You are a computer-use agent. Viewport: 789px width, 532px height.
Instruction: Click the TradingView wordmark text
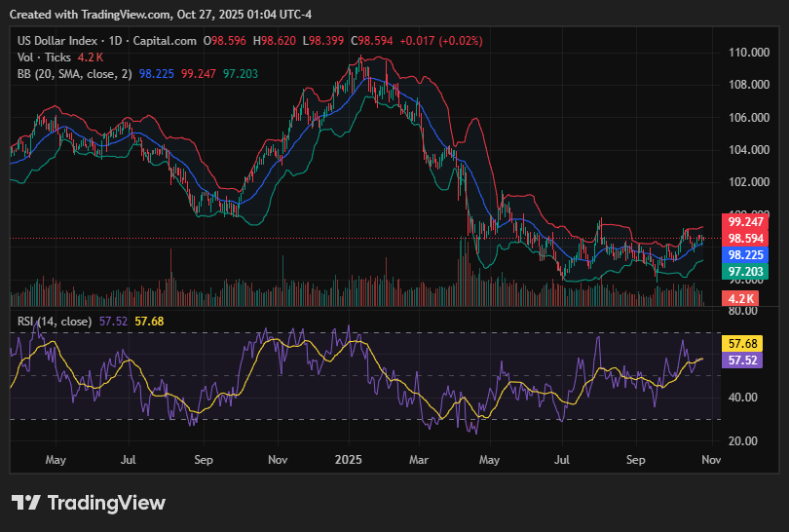pyautogui.click(x=107, y=503)
